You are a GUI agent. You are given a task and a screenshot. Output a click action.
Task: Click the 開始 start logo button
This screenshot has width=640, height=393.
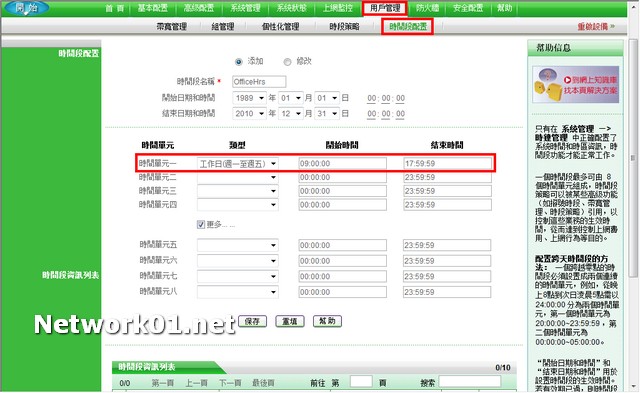27,7
